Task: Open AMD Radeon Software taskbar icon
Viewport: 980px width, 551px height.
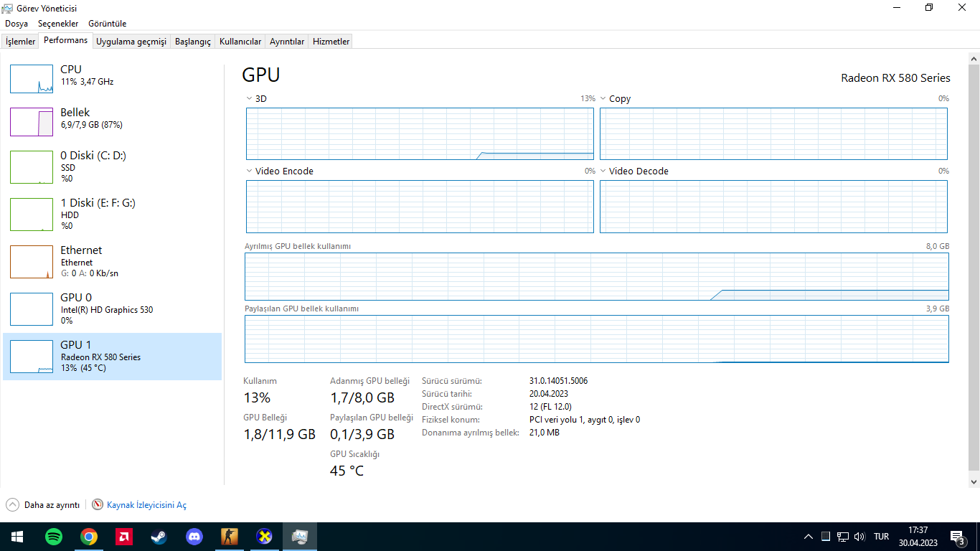Action: click(124, 537)
